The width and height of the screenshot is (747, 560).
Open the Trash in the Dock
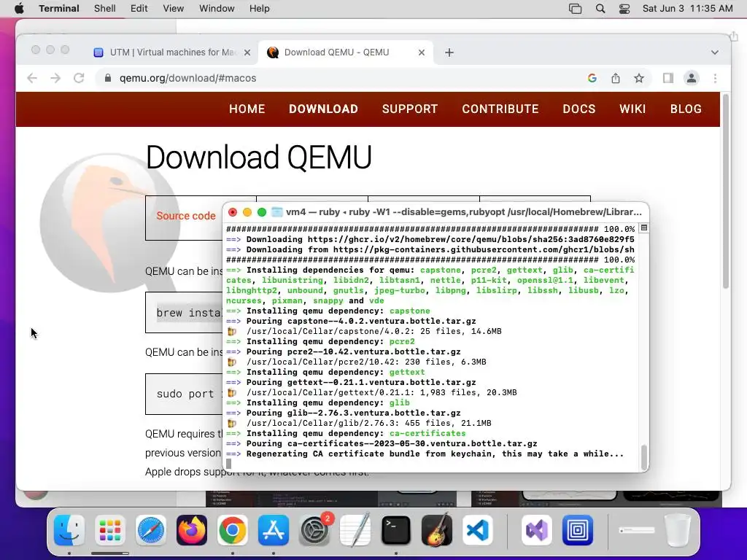[678, 530]
